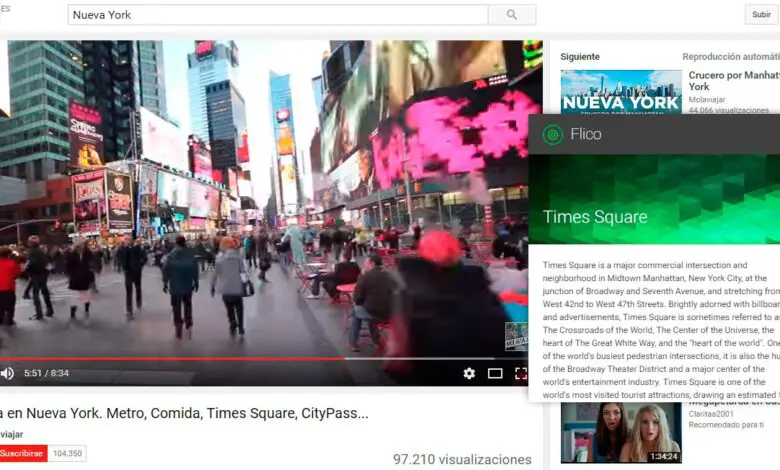This screenshot has width=780, height=470.
Task: Click the Claritaa2001 channel name
Action: click(x=711, y=414)
